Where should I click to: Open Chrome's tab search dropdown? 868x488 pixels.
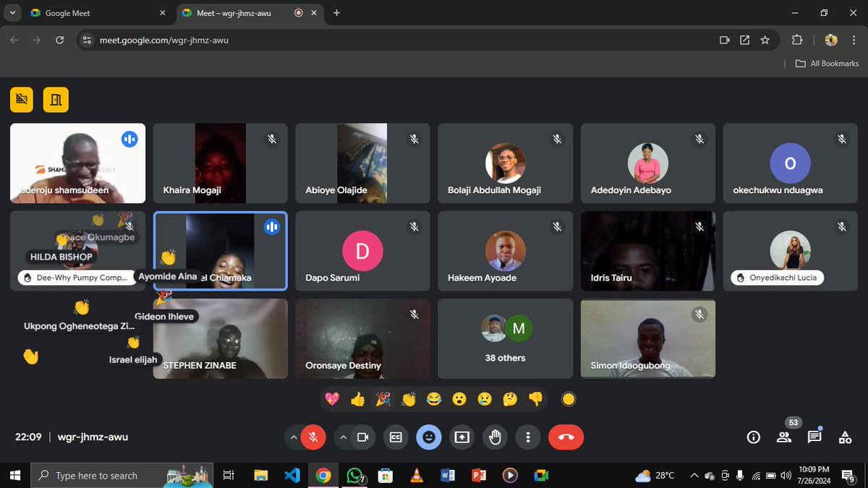coord(13,12)
